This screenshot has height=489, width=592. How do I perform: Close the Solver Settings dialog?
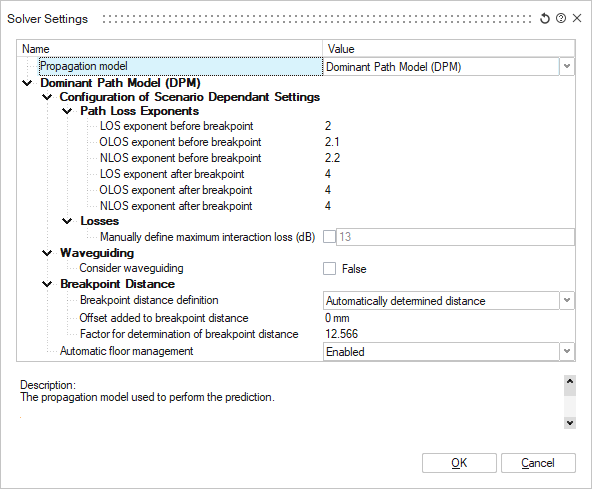(577, 18)
